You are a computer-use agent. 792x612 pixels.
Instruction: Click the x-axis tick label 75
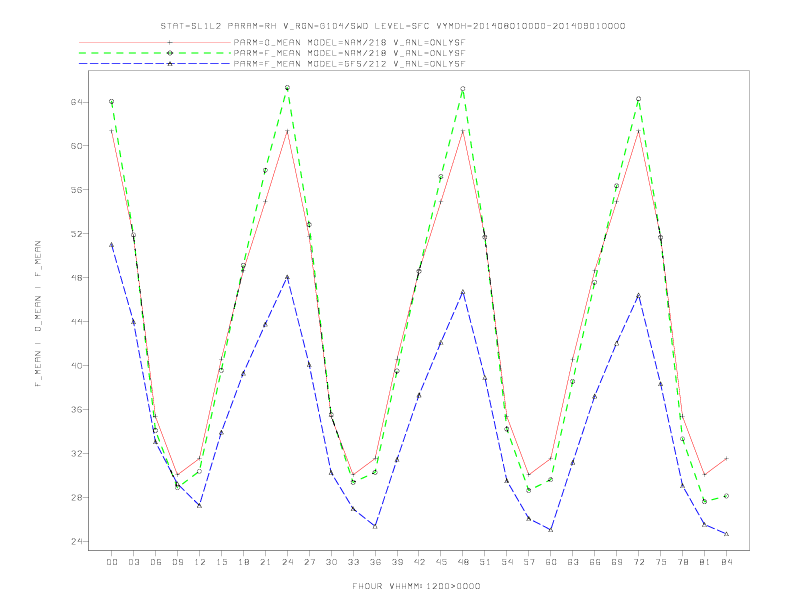[x=661, y=562]
